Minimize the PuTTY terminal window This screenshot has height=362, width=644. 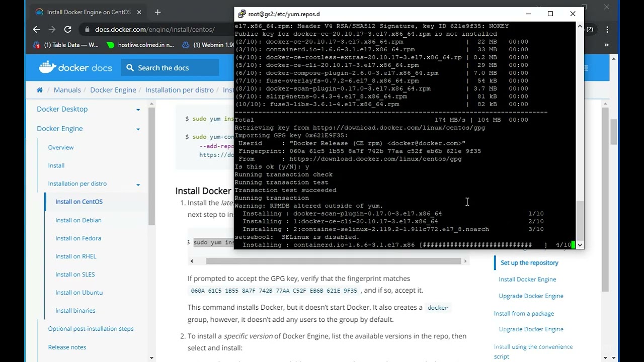[528, 14]
